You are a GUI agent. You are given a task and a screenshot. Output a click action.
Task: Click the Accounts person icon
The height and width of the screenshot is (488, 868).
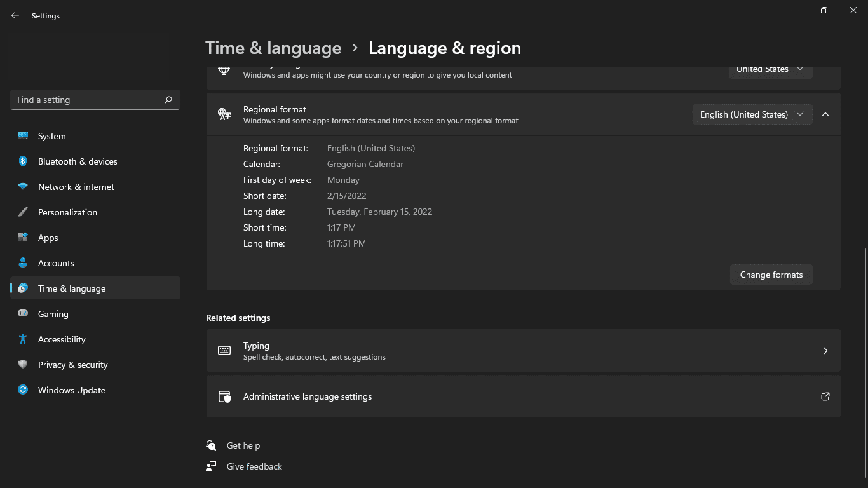click(23, 263)
